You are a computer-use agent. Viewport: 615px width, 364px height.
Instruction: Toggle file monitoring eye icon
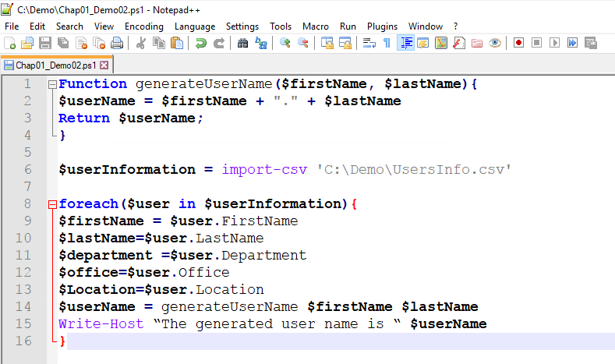pos(495,43)
